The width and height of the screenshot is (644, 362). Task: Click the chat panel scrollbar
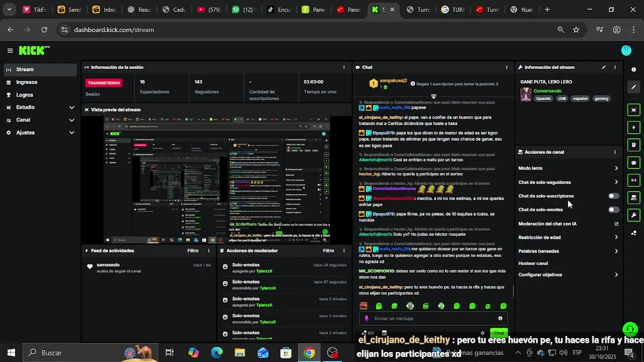pos(513,291)
